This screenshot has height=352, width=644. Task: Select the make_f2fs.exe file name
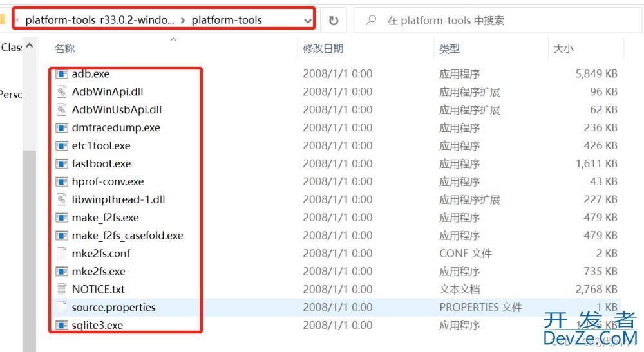106,218
